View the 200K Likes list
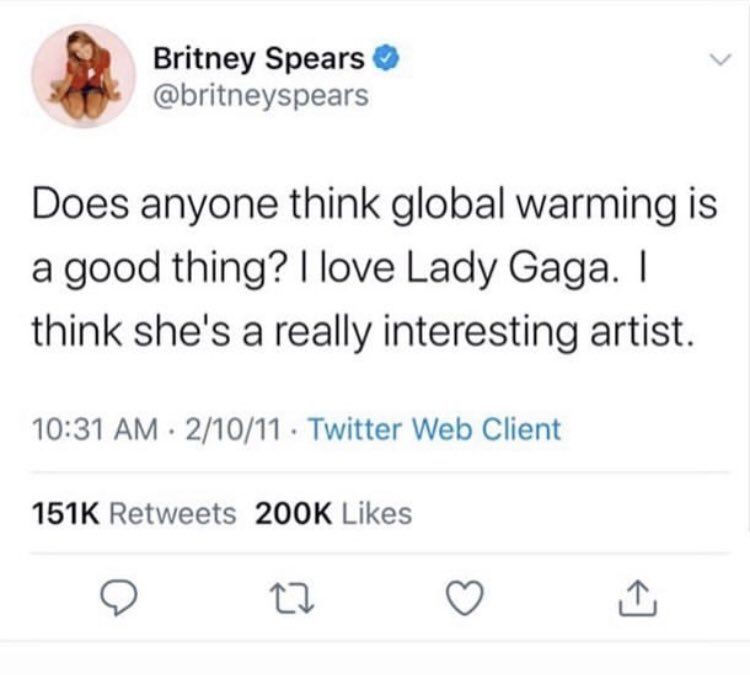The width and height of the screenshot is (750, 675). (334, 513)
